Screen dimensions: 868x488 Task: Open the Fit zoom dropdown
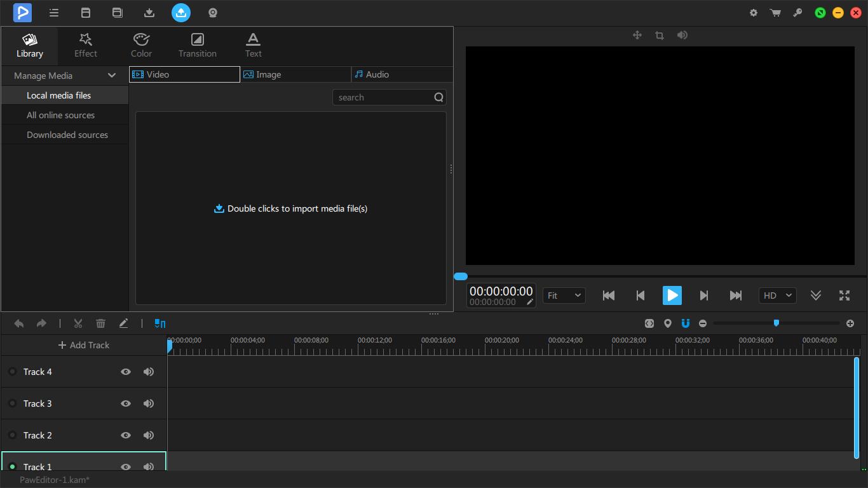click(564, 295)
